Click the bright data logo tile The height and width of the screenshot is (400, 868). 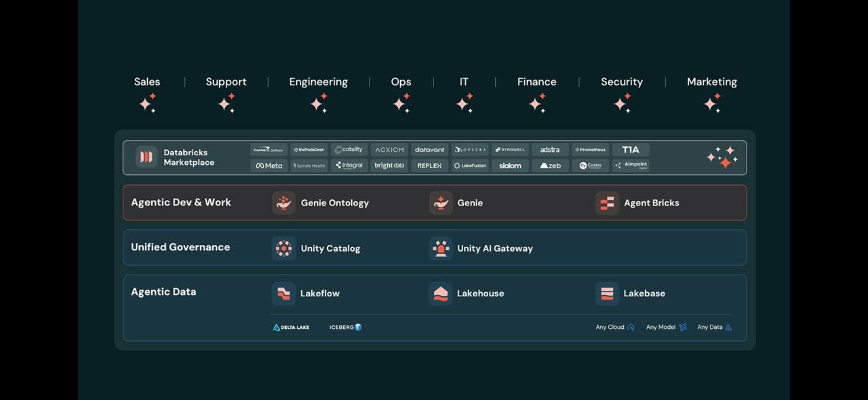pyautogui.click(x=389, y=165)
